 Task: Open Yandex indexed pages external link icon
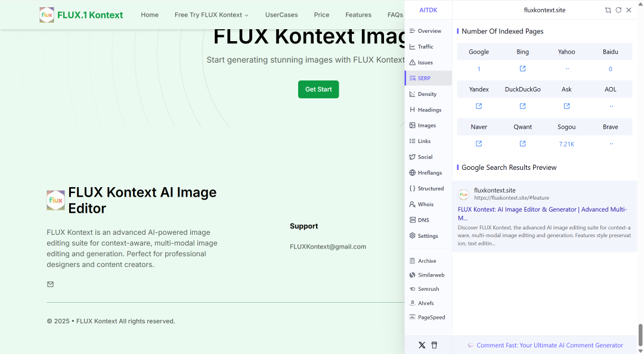click(479, 106)
